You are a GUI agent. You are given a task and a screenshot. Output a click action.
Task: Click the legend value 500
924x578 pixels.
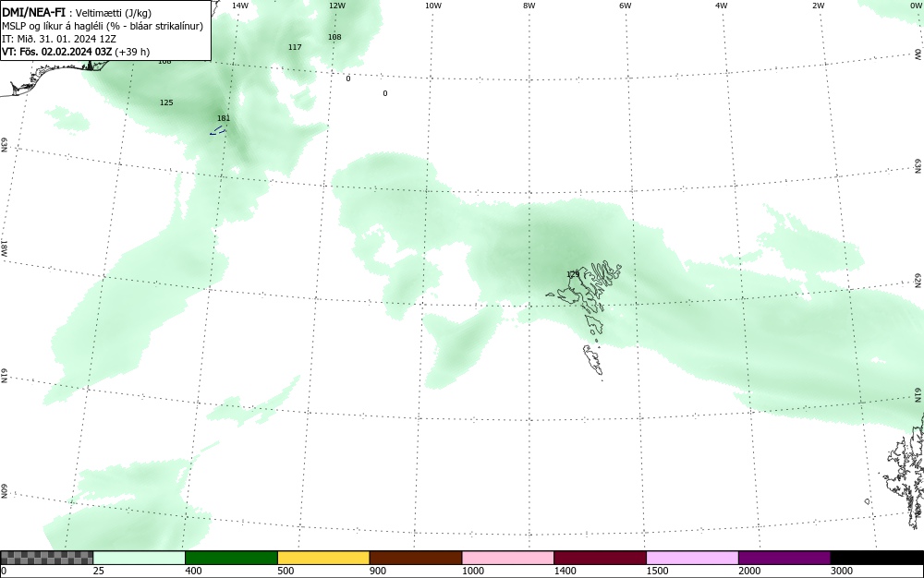(286, 571)
